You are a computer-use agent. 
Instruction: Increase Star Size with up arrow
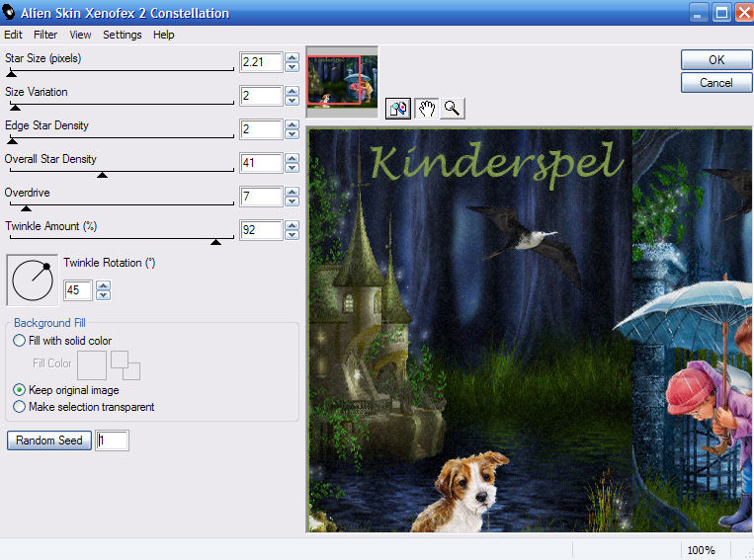[292, 57]
